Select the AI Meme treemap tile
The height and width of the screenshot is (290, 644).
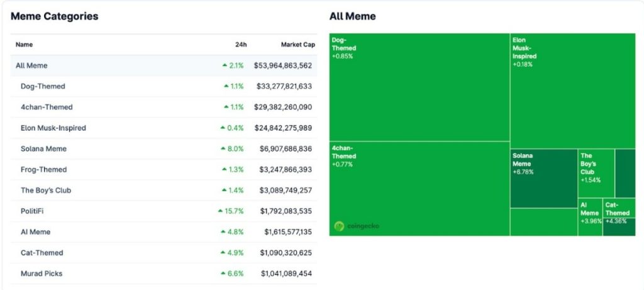pyautogui.click(x=590, y=217)
